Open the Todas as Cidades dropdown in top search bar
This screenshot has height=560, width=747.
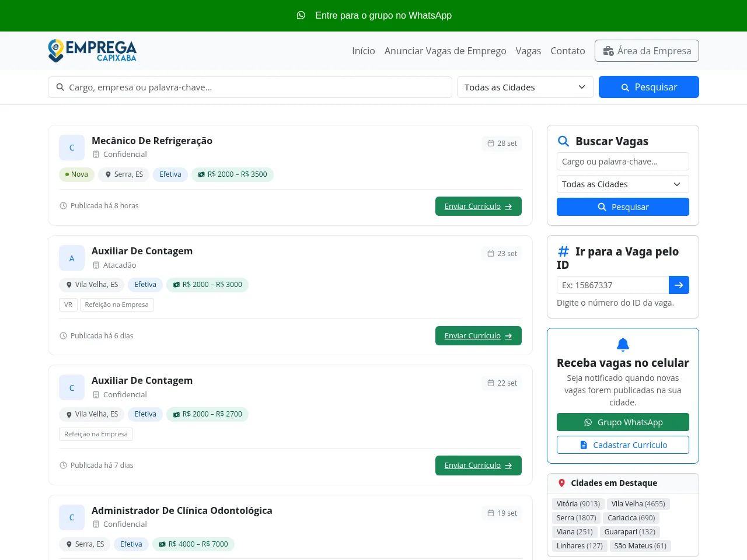[525, 87]
